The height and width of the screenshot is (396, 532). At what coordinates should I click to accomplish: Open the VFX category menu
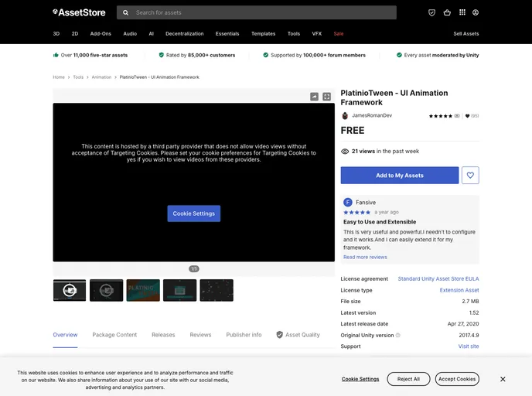click(317, 33)
